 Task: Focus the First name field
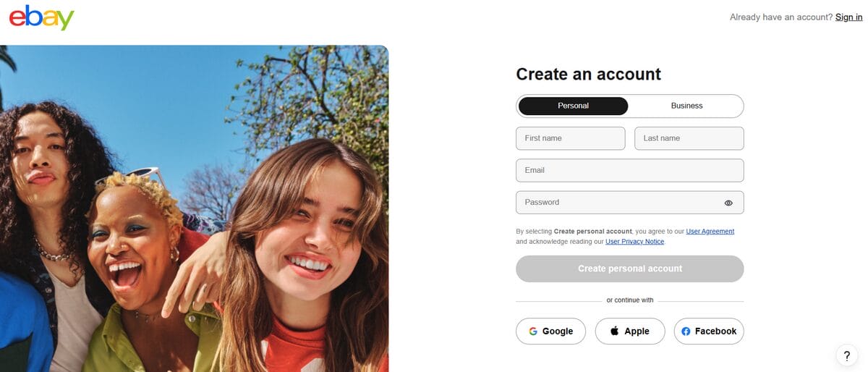[570, 138]
